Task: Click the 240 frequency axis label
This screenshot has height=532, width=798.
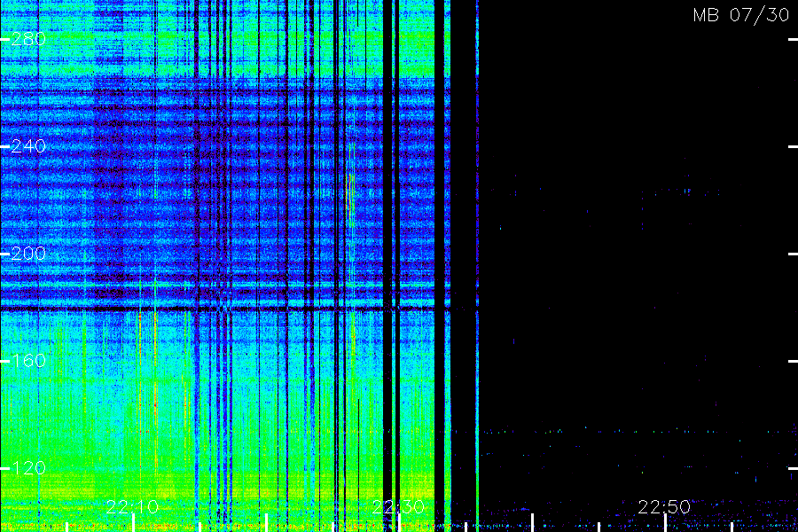Action: tap(28, 146)
